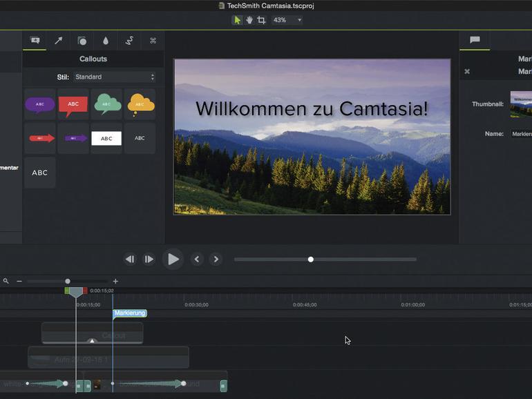The width and height of the screenshot is (532, 399).
Task: Choose the white box ABC callout
Action: pos(106,138)
